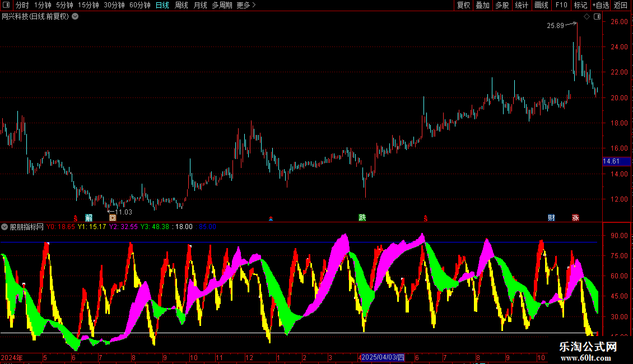The width and height of the screenshot is (633, 364).
Task: Click the 14.61 price tag on axis
Action: 611,161
